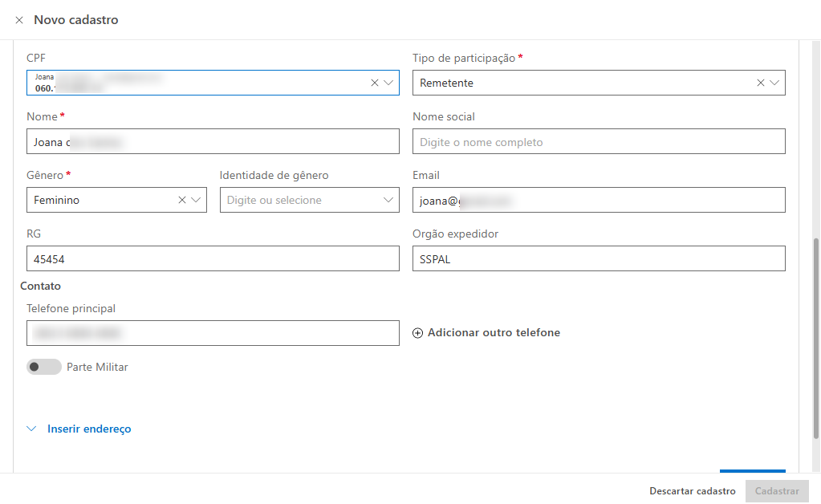Click the Inserir endereço chevron icon

32,429
